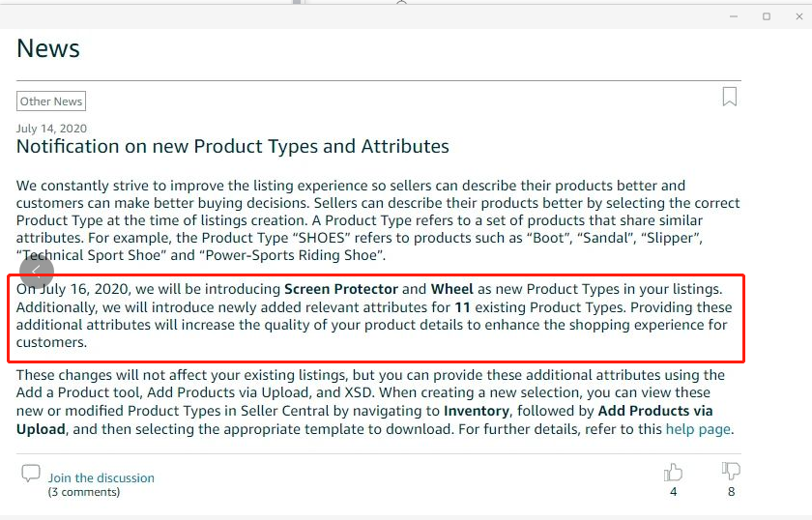Image resolution: width=812 pixels, height=520 pixels.
Task: Click the thumbs down icon
Action: coord(731,471)
